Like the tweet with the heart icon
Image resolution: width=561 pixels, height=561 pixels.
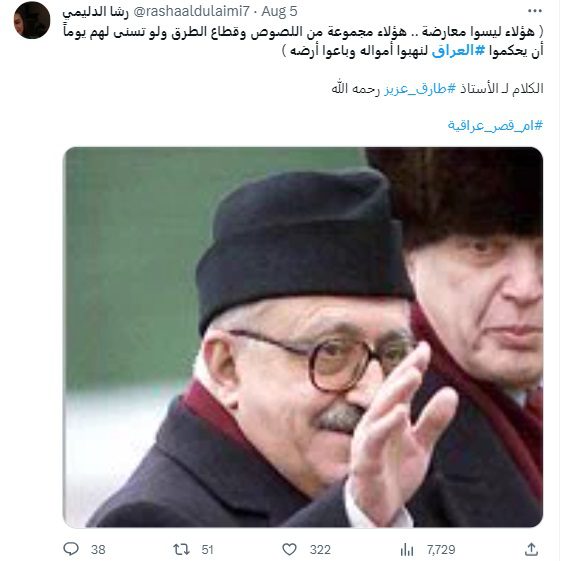[289, 549]
